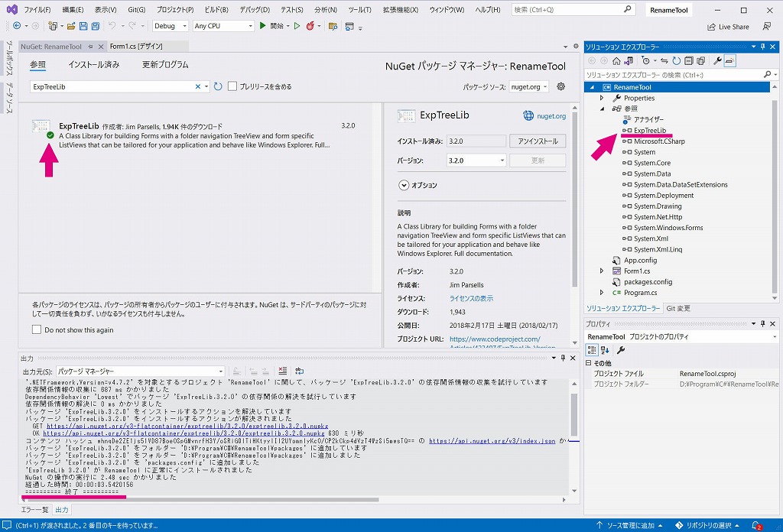Save the current file with the single floppy icon
The image size is (783, 532).
[83, 26]
